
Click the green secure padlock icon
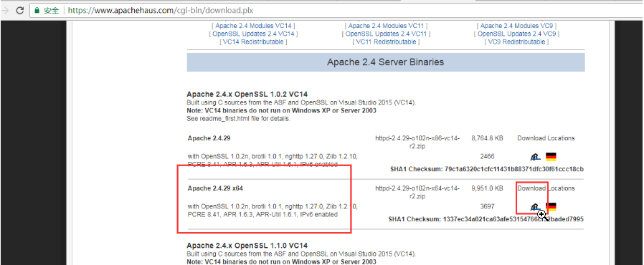click(x=37, y=11)
